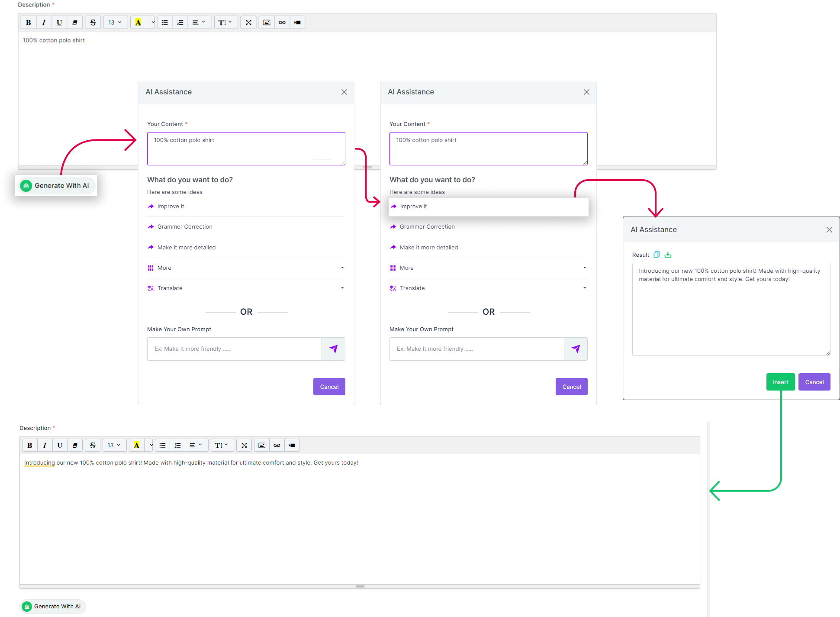Click ordered list icon in bottom editor toolbar

tap(177, 445)
